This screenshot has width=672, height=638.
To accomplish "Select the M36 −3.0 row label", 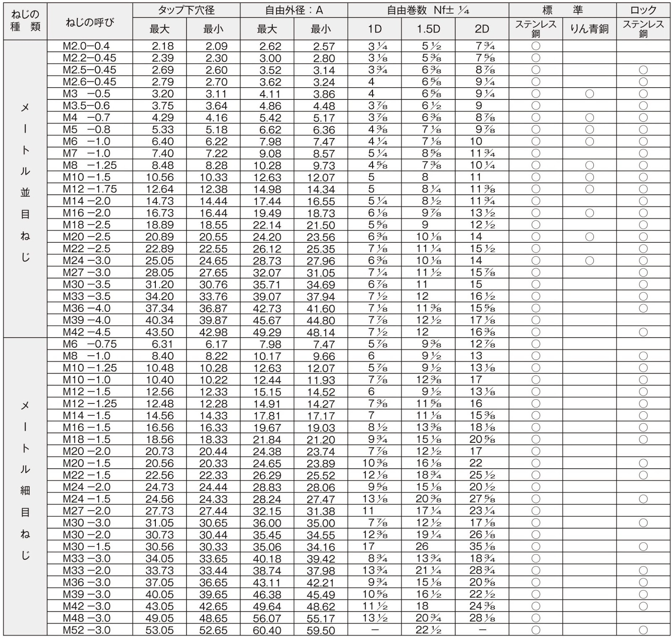I will (x=86, y=583).
